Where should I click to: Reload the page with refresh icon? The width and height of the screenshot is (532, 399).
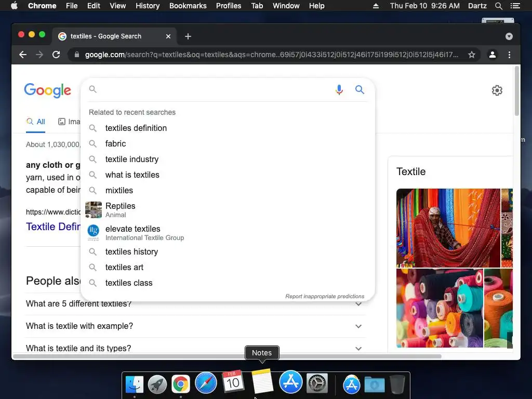(x=56, y=55)
